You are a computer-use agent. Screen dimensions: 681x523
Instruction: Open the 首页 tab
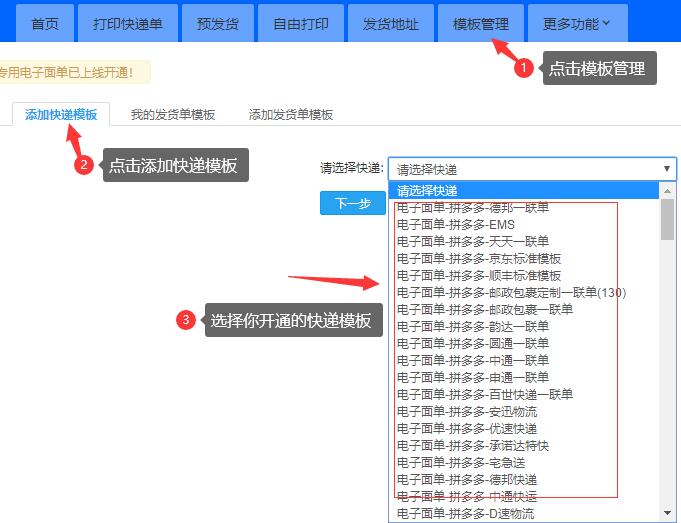pos(45,23)
